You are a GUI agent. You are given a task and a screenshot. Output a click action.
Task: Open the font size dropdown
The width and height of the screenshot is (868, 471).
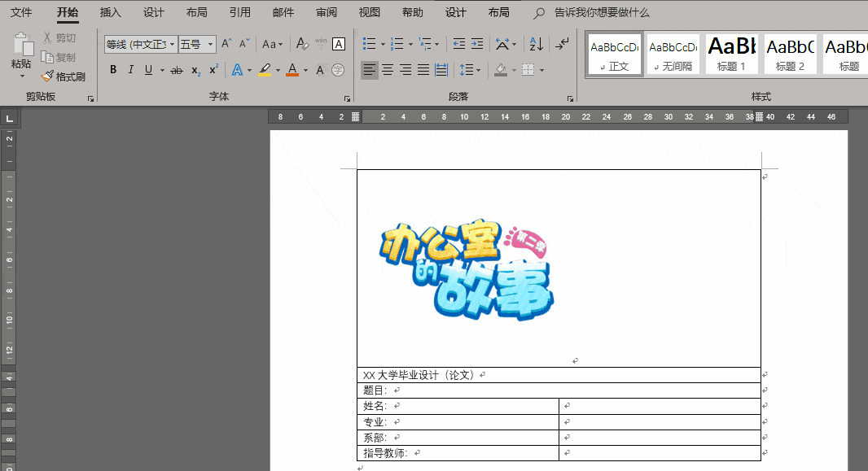209,43
